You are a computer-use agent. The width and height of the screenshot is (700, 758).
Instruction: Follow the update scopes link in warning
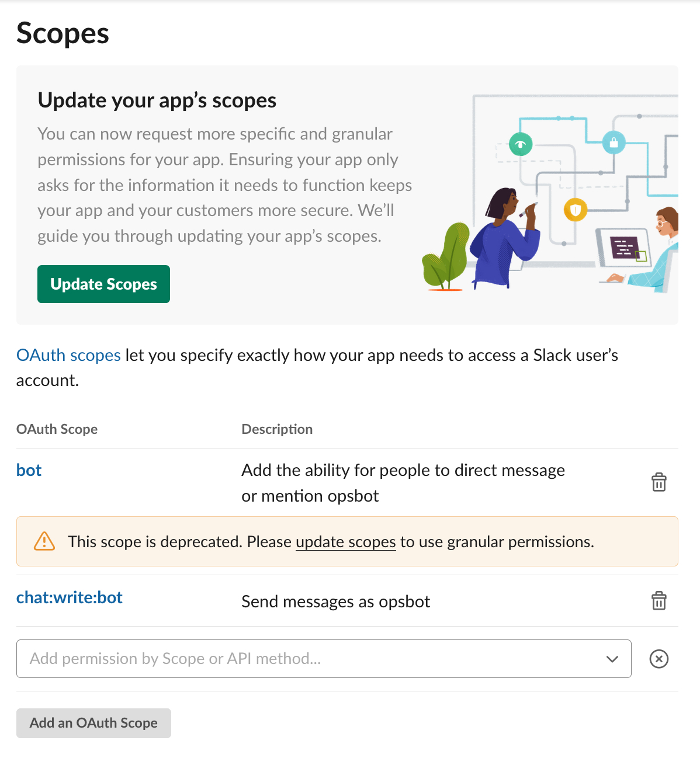click(346, 542)
